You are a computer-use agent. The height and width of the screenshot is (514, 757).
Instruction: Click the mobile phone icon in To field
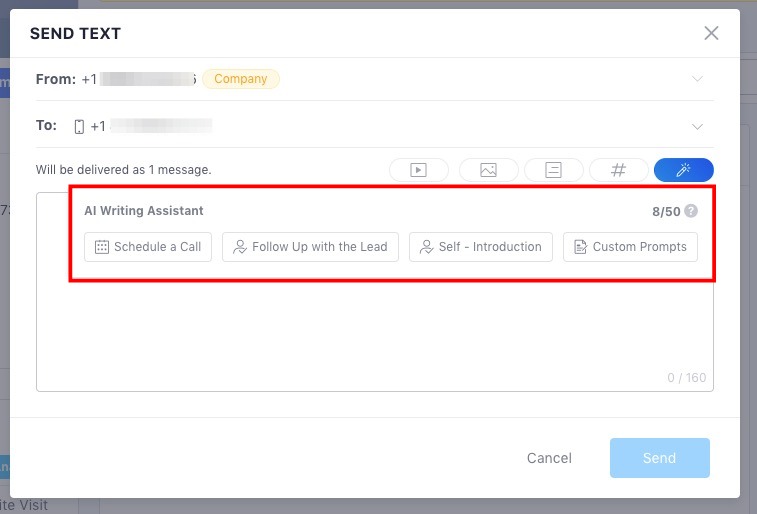79,126
